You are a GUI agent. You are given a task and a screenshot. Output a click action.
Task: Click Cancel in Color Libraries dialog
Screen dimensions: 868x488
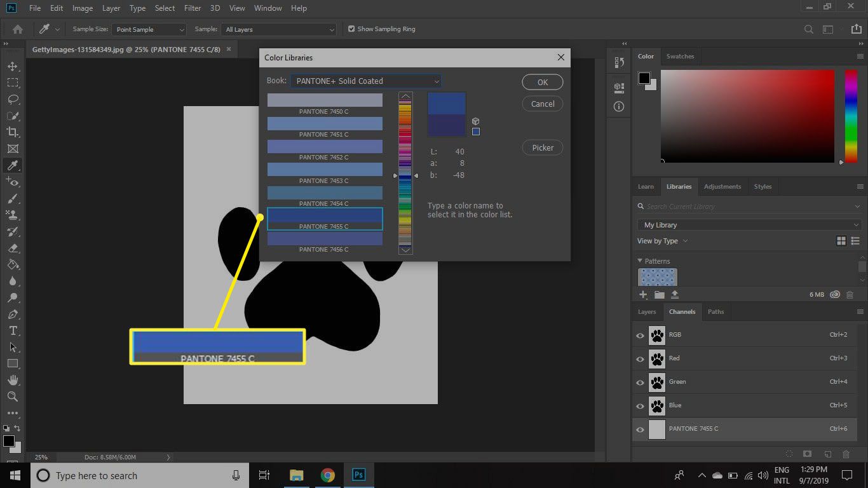(543, 104)
